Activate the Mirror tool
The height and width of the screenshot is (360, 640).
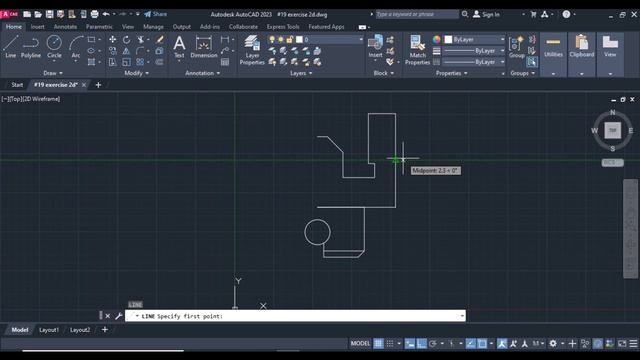[x=127, y=51]
